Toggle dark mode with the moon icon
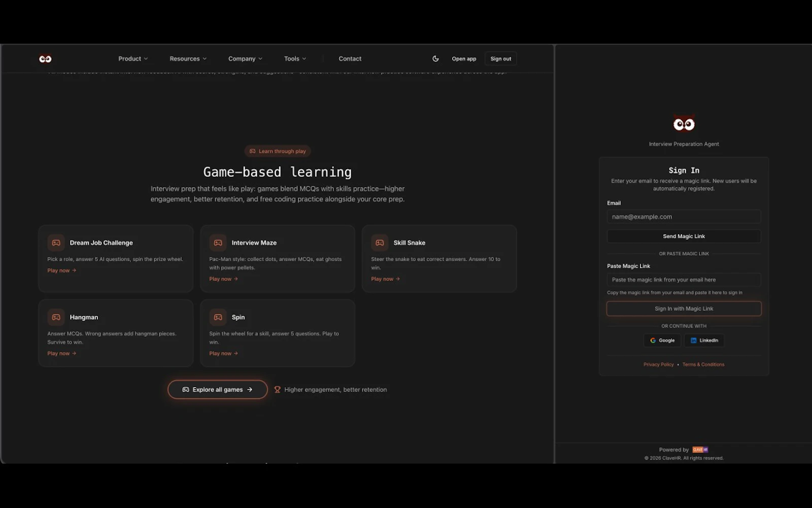The height and width of the screenshot is (508, 812). (435, 59)
